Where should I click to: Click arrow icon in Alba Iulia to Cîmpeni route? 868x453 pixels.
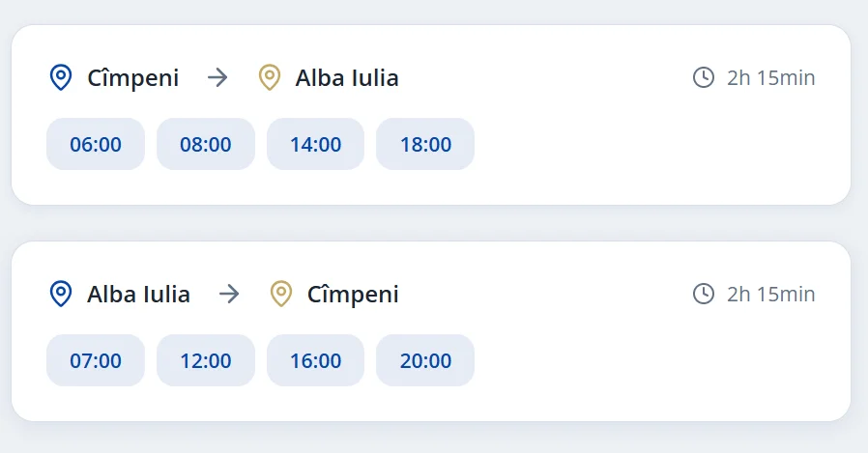click(x=230, y=294)
